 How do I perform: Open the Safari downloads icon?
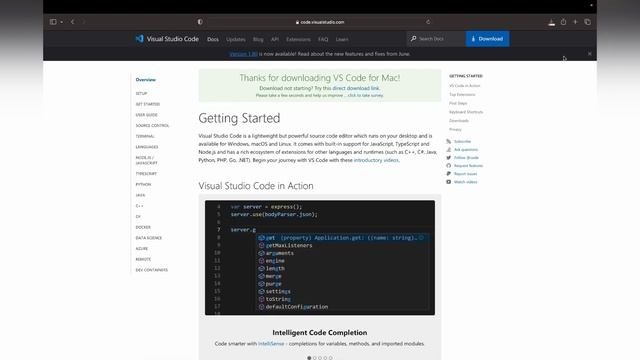(551, 22)
